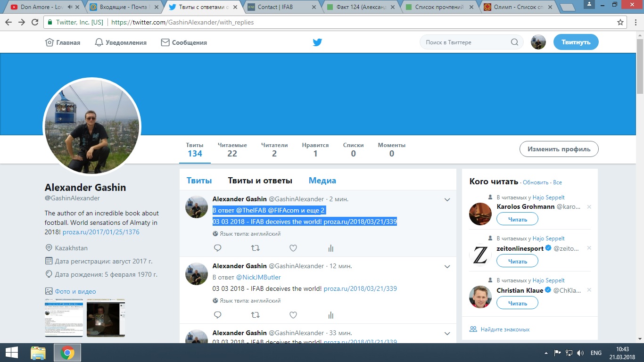Follow zeitonlinesport with Читать
The height and width of the screenshot is (362, 644).
click(x=517, y=261)
